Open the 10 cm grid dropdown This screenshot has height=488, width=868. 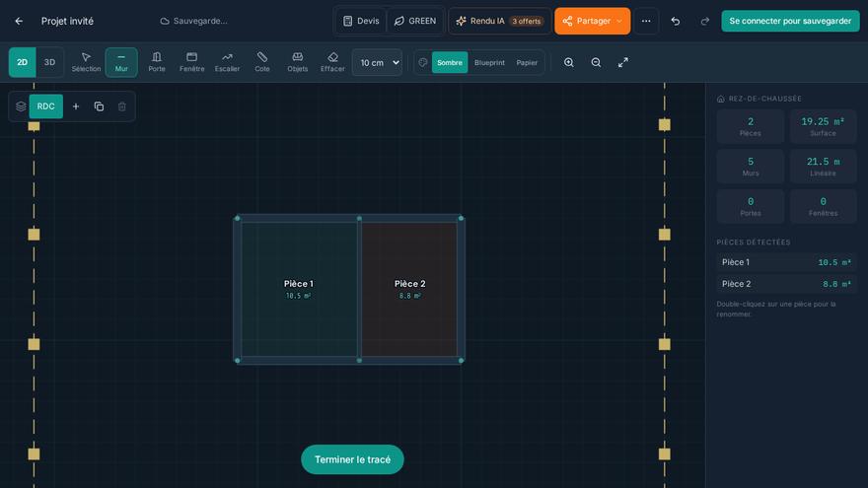[377, 62]
